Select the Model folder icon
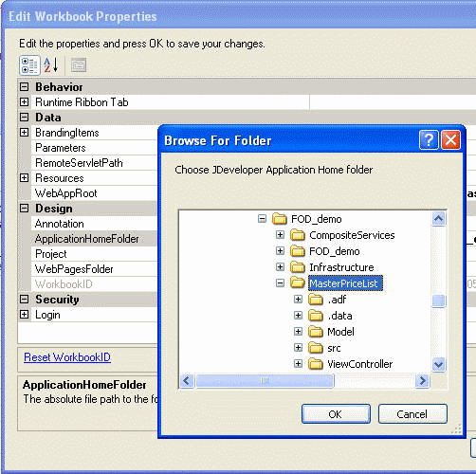Image resolution: width=476 pixels, height=474 pixels. pos(316,332)
